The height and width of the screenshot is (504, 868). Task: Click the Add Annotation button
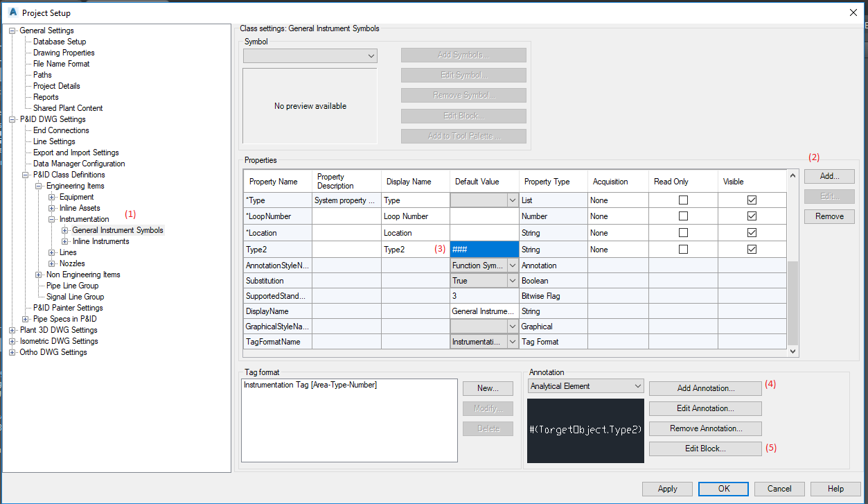coord(705,388)
